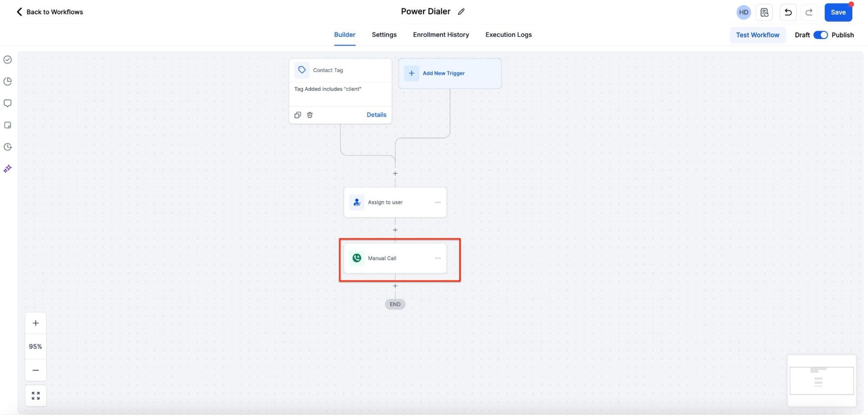Switch to the Settings tab
The image size is (868, 415).
pyautogui.click(x=384, y=35)
